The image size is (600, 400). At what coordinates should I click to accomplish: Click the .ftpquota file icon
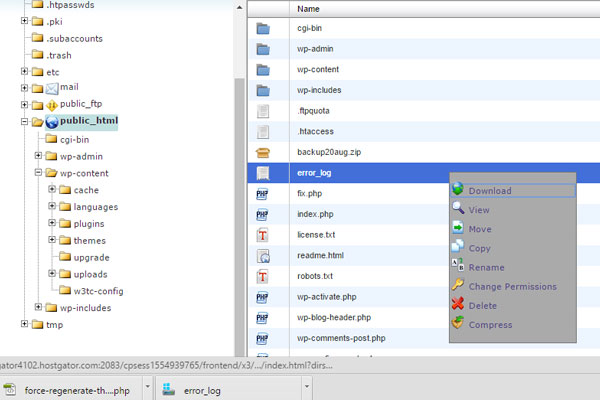(263, 111)
